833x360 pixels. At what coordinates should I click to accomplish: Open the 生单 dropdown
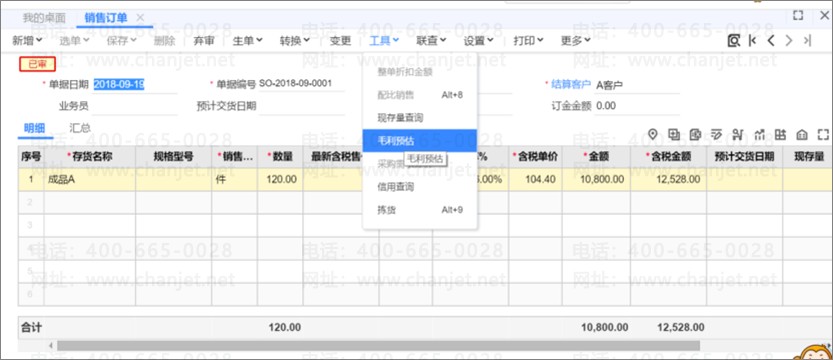click(x=248, y=40)
